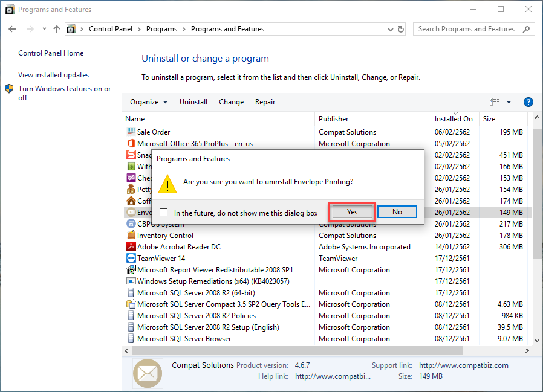
Task: Open the Organize dropdown menu
Action: 149,102
